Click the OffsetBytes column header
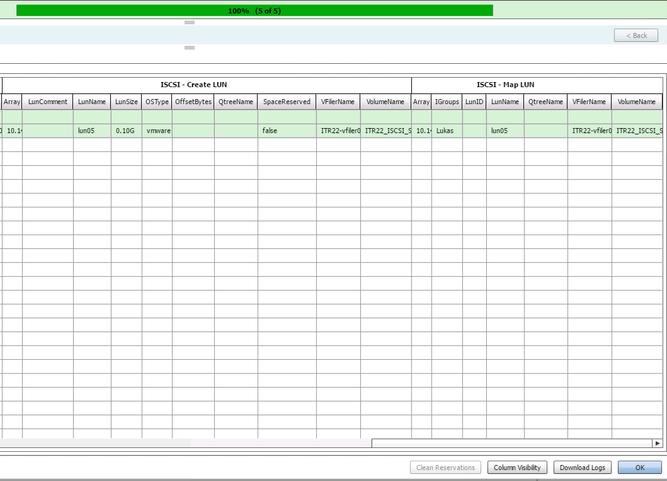Image resolution: width=667 pixels, height=481 pixels. coord(193,102)
